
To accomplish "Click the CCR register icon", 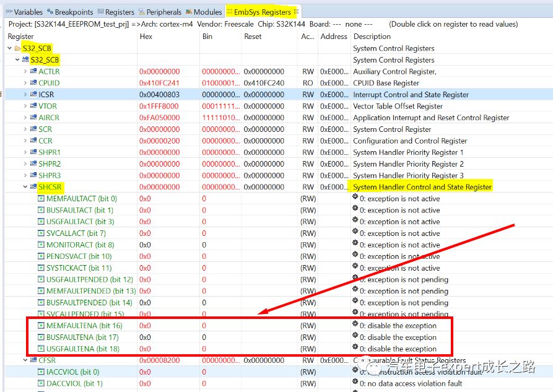I will pyautogui.click(x=33, y=140).
